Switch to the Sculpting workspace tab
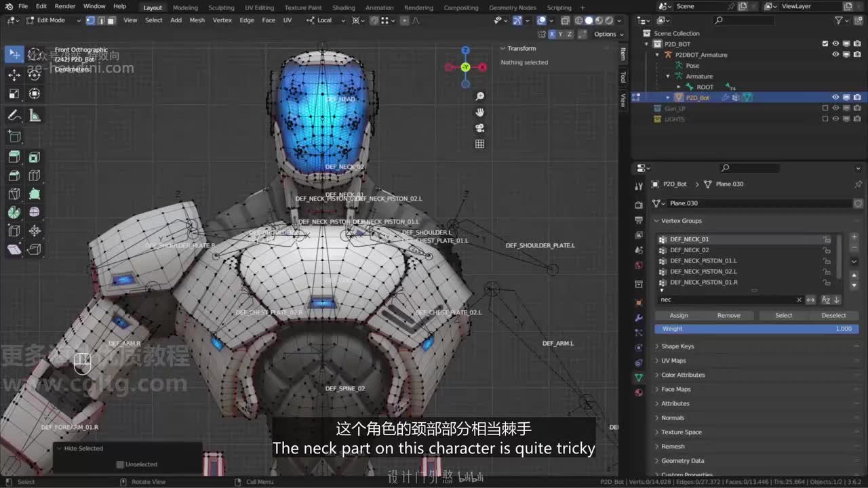 (221, 7)
